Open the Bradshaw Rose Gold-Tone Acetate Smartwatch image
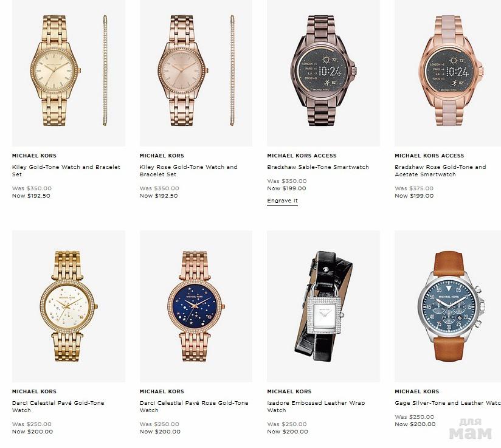 tap(447, 73)
